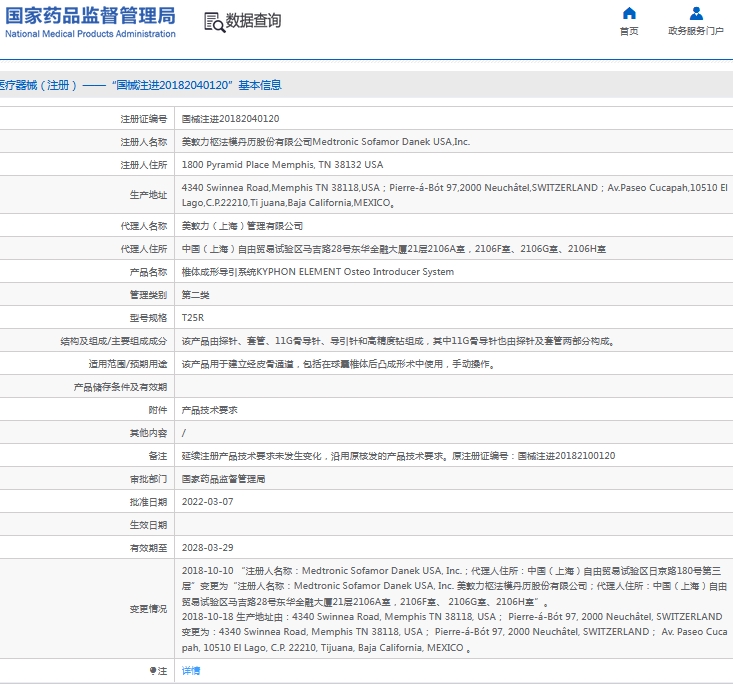Click the 其他内容 slash value
Viewport: 733px width, 684px height.
[x=184, y=433]
